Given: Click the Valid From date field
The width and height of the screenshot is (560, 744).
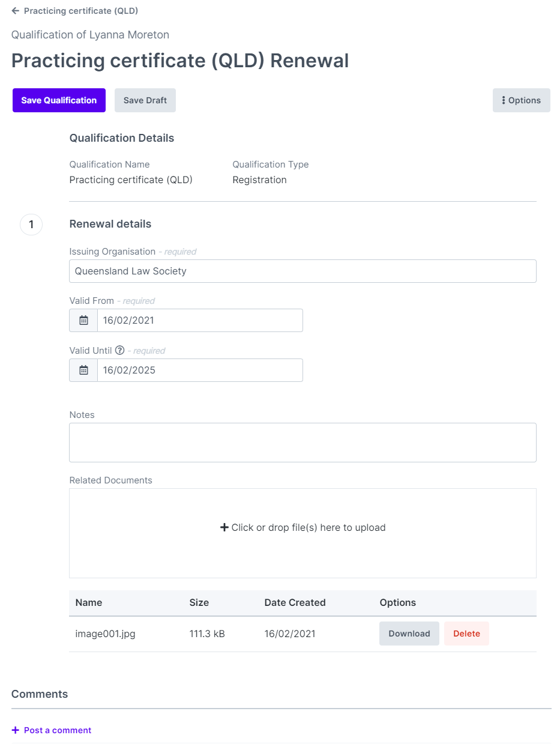Looking at the screenshot, I should pos(200,320).
